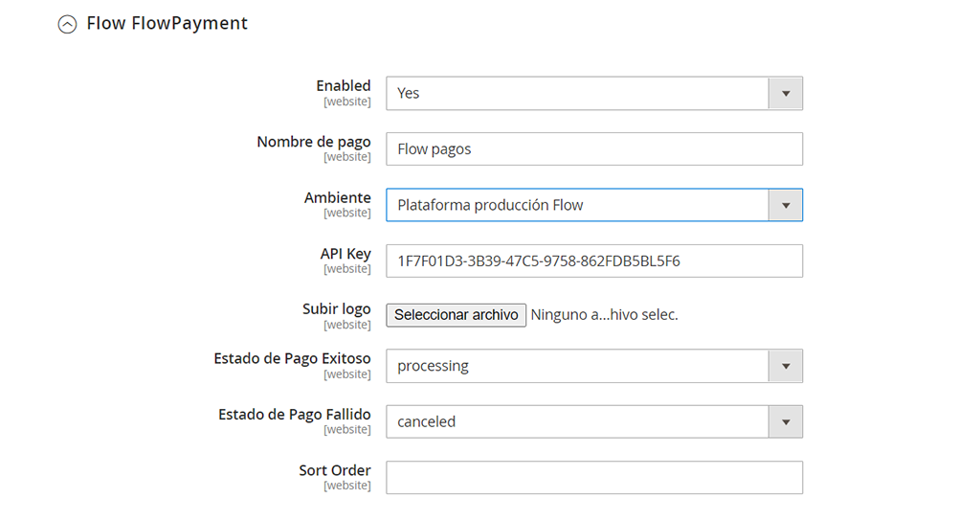This screenshot has width=980, height=521.
Task: Click the Enabled field label
Action: click(344, 85)
